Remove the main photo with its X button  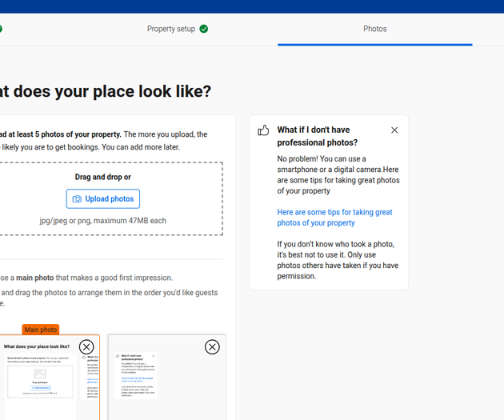86,347
